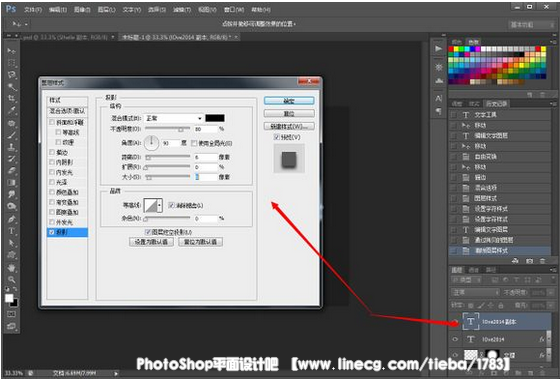Screen dimensions: 560x381
Task: Select the Pen tool
Action: click(x=12, y=219)
